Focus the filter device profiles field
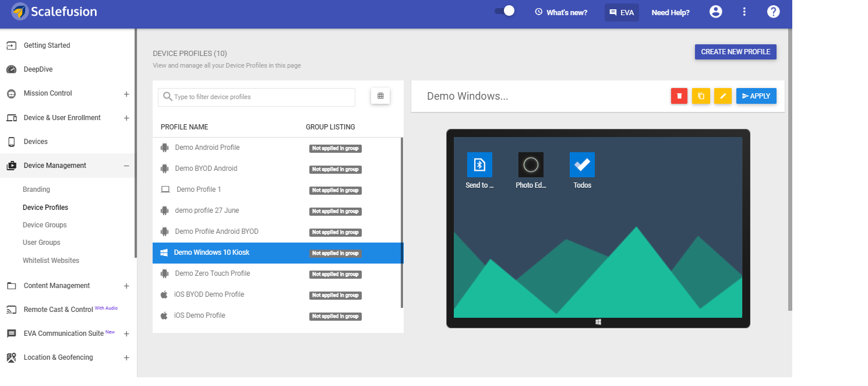This screenshot has height=386, width=868. click(x=256, y=97)
